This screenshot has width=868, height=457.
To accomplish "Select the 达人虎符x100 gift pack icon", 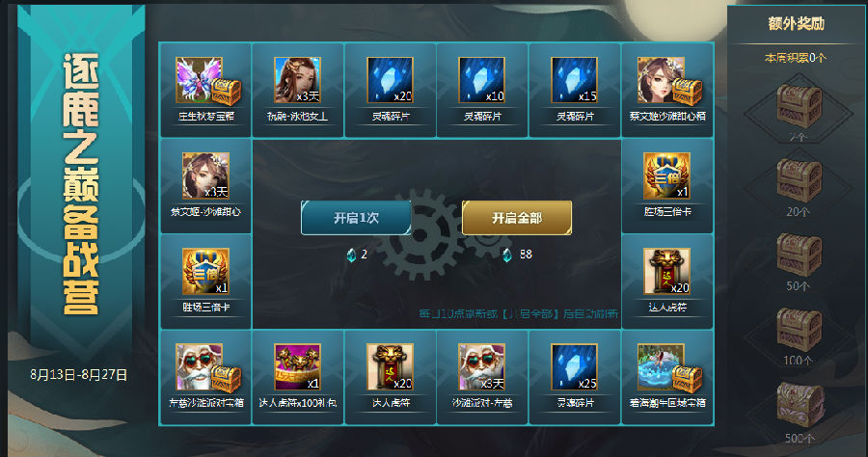I will (297, 367).
